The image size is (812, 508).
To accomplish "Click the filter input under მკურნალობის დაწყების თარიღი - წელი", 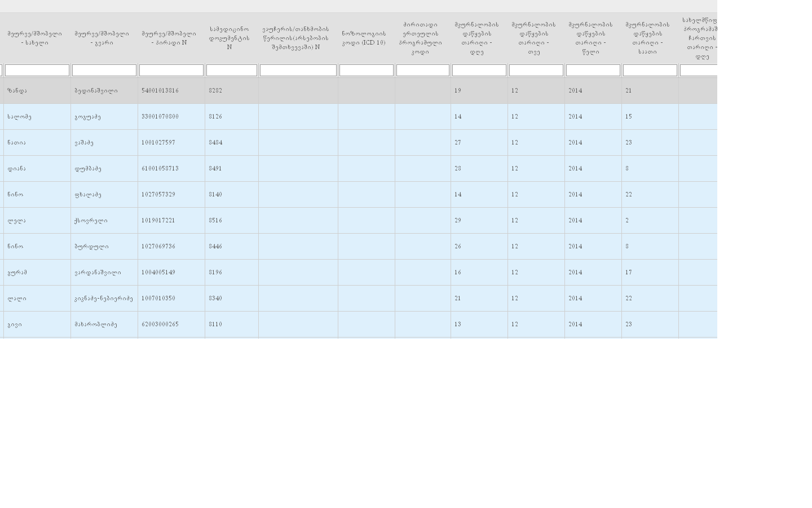I will click(593, 70).
